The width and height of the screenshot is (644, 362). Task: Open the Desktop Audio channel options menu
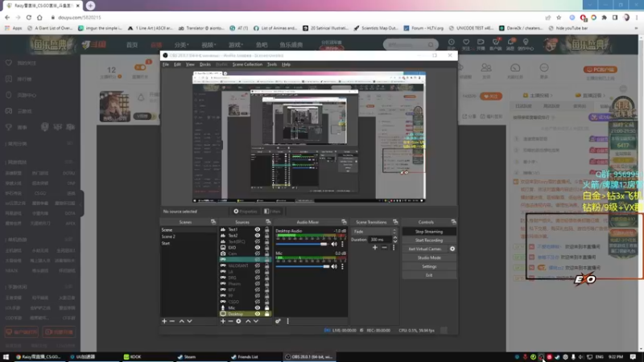click(342, 245)
